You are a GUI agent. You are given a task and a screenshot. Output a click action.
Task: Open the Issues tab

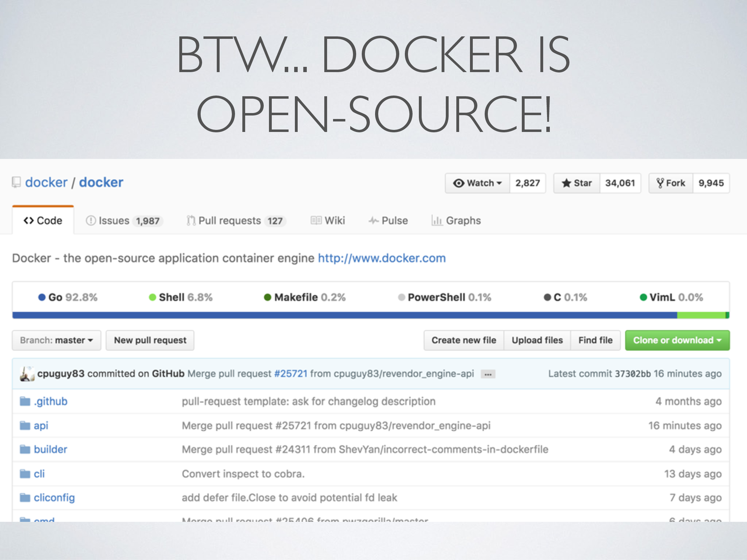pos(124,220)
